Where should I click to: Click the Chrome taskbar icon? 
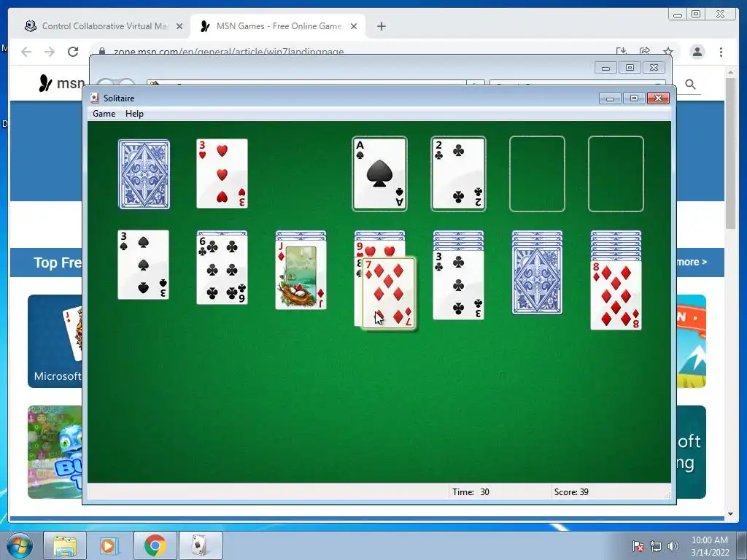coord(155,545)
